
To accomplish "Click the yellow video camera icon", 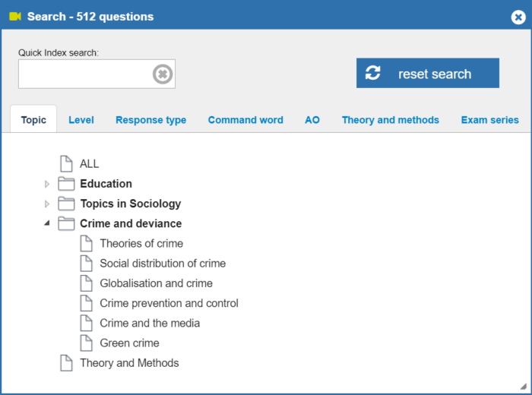I will [15, 16].
